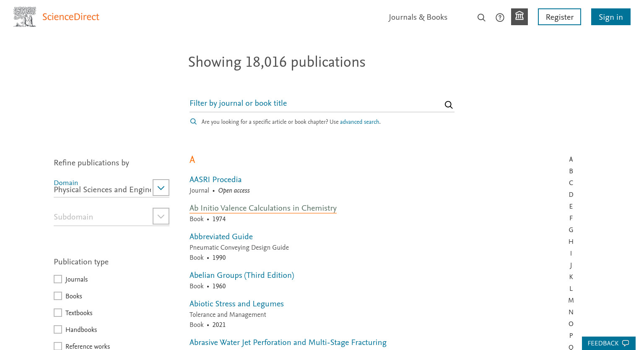Jump to letter D in alphabet index
Screen dimensions: 644x350
click(x=571, y=195)
